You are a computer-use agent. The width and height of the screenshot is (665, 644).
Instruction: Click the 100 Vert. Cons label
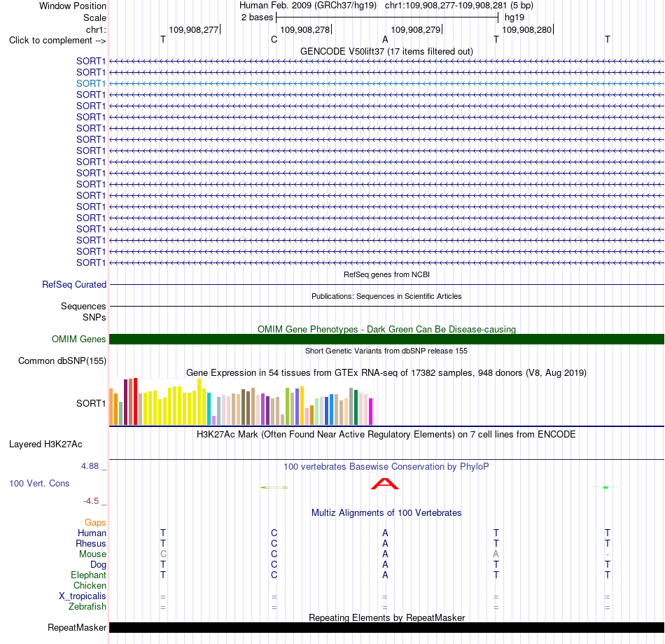pyautogui.click(x=39, y=483)
